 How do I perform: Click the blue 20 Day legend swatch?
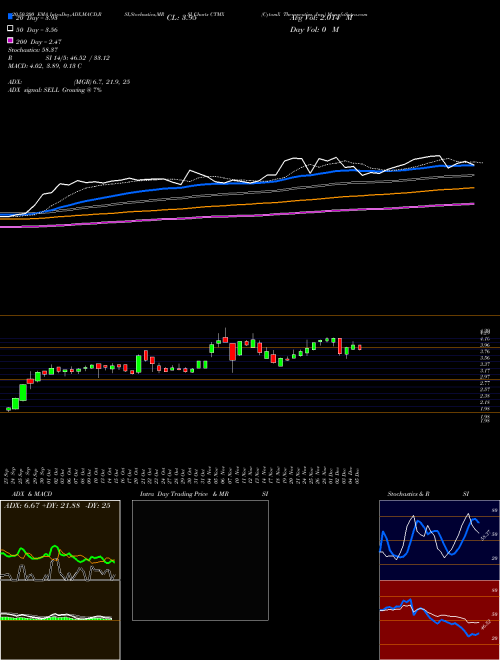click(10, 17)
